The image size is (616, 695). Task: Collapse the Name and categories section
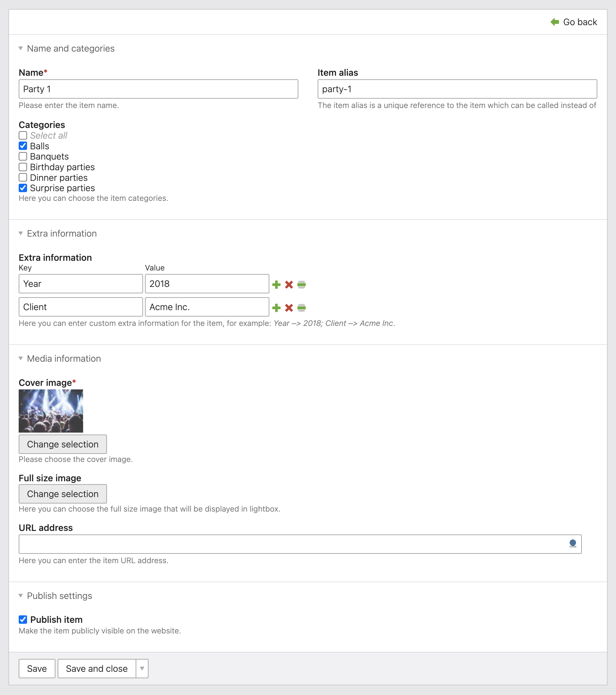pos(21,48)
